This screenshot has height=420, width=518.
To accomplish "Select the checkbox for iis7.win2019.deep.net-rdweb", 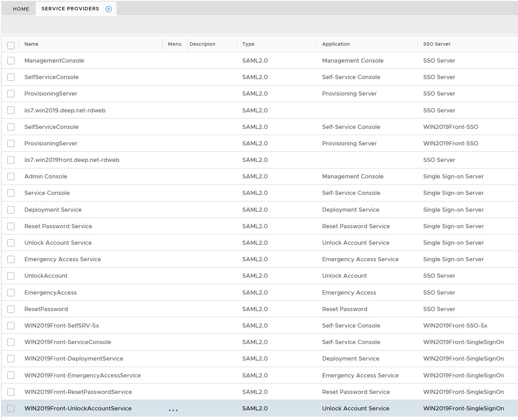I will pos(11,110).
